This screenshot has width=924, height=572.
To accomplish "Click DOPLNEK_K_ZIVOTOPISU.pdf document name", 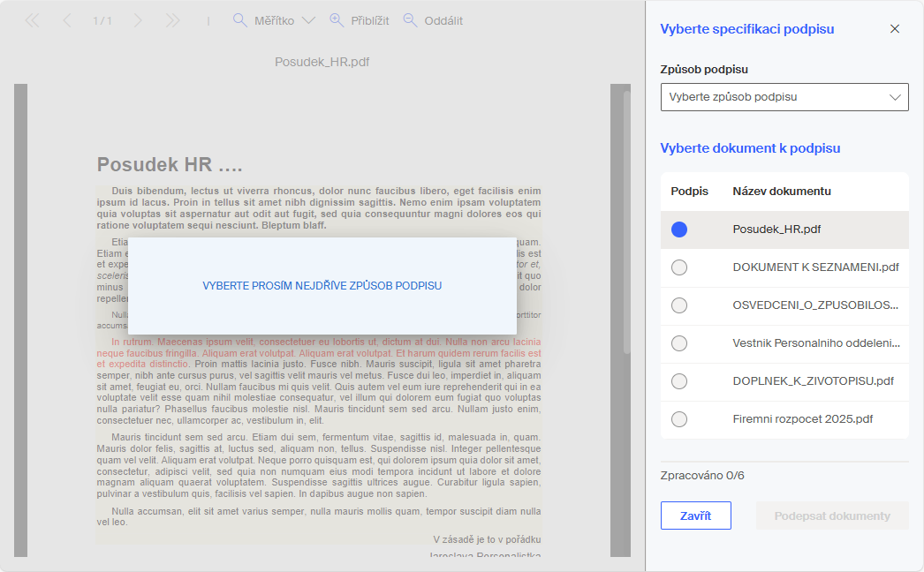I will (x=814, y=381).
